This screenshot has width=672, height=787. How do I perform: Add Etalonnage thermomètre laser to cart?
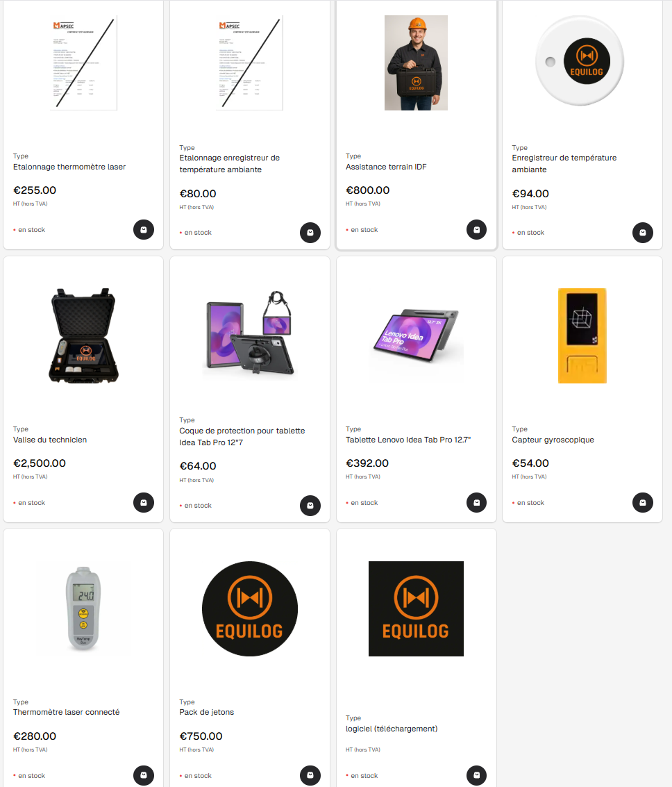144,230
